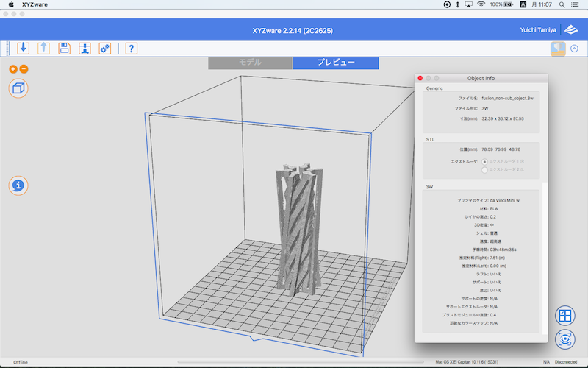Click the PLA material value

click(x=493, y=209)
